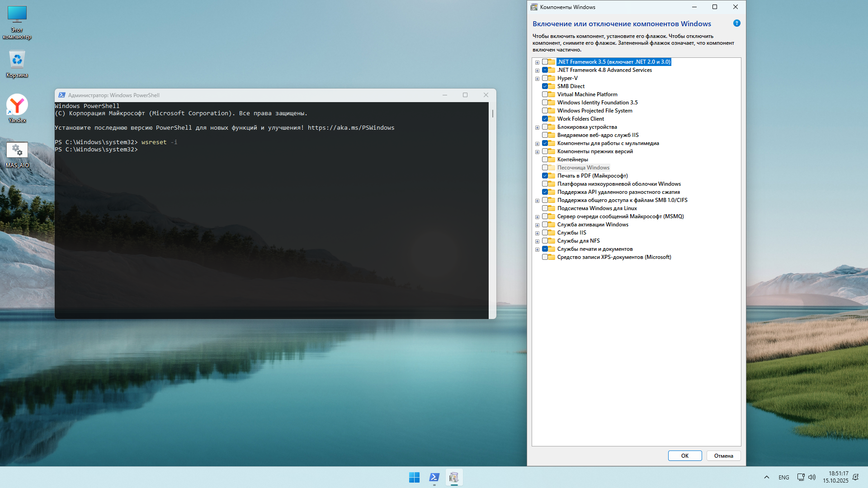This screenshot has width=868, height=488.
Task: Expand the Hyper-V tree node
Action: point(537,78)
